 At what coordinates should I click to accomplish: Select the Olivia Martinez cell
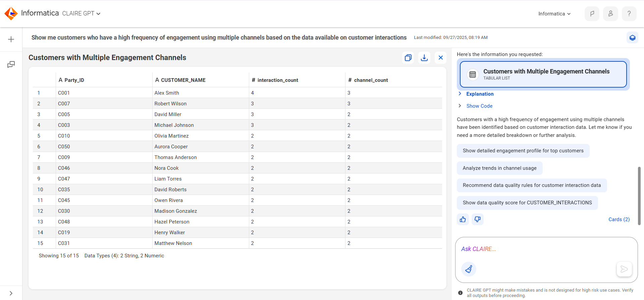(x=201, y=136)
